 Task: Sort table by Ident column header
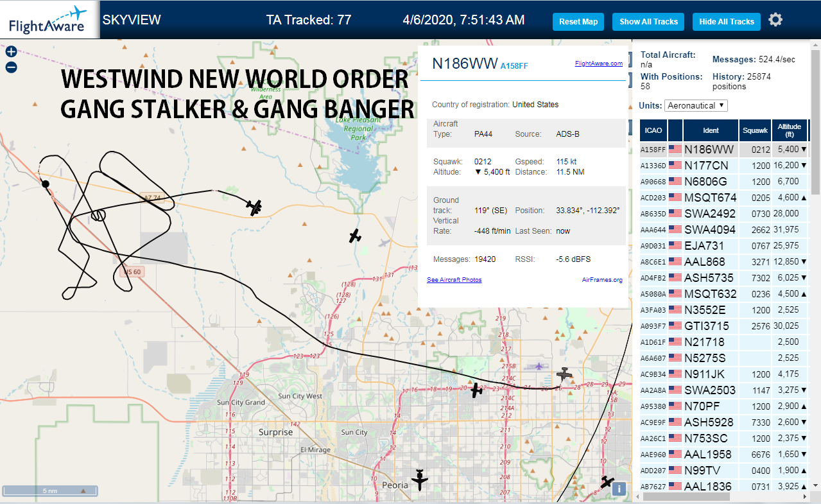click(711, 130)
